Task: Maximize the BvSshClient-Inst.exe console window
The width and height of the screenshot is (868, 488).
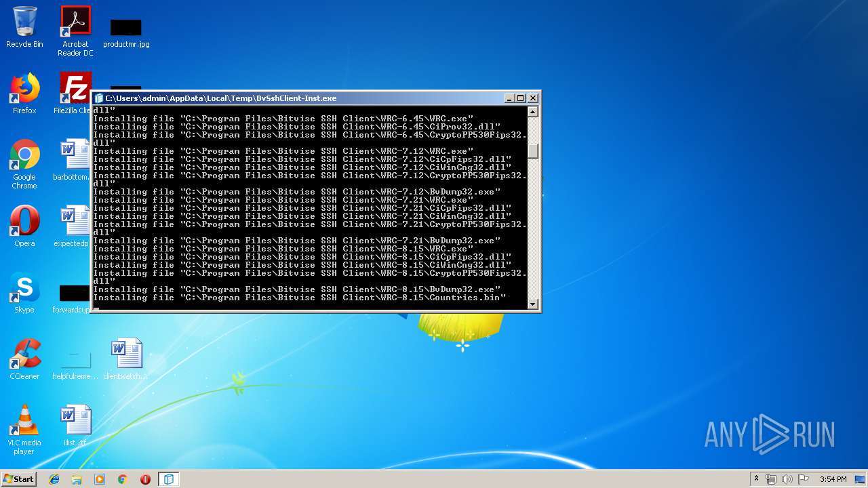Action: [521, 98]
